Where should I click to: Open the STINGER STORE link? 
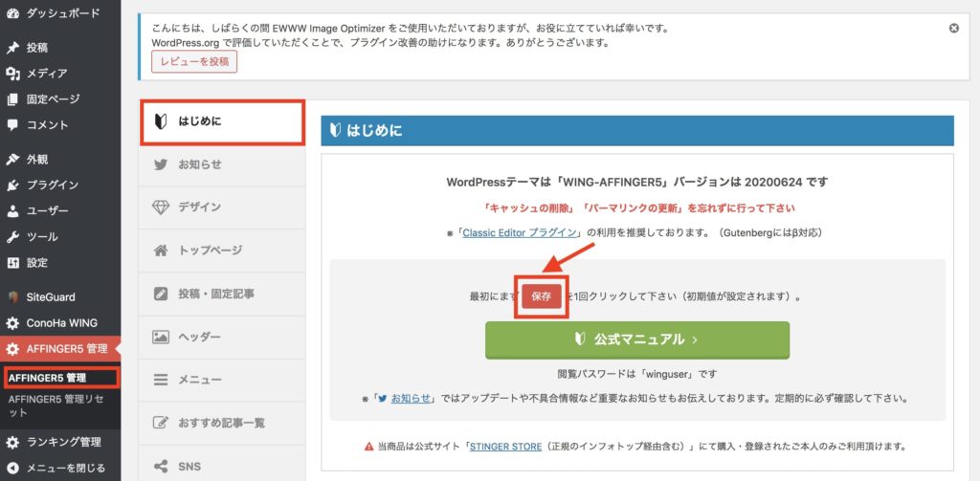pyautogui.click(x=505, y=447)
